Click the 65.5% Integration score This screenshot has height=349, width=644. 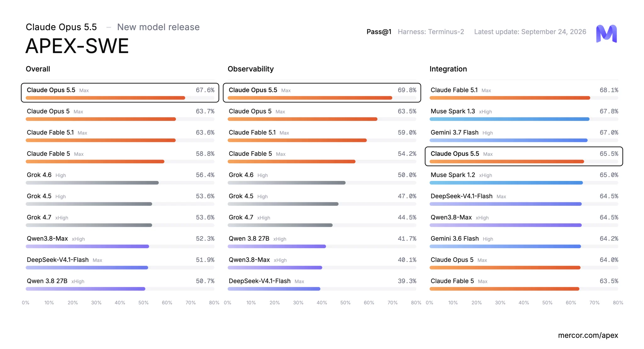pos(609,154)
